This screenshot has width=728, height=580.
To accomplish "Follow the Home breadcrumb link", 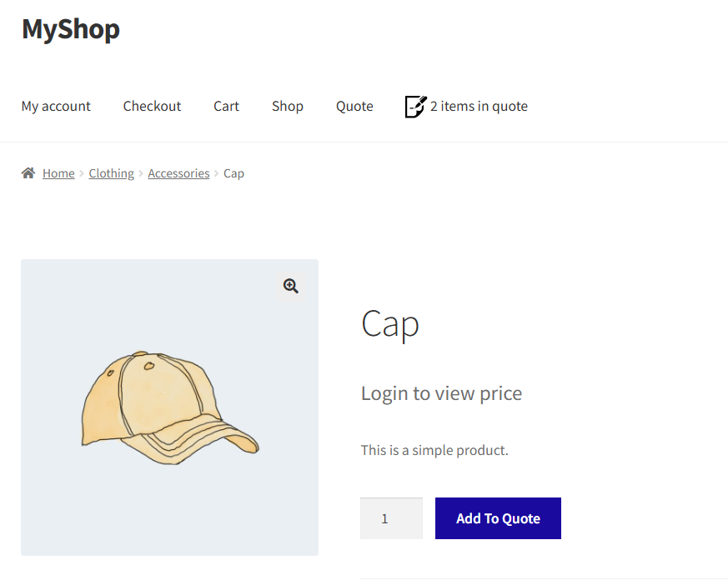I will (x=58, y=173).
